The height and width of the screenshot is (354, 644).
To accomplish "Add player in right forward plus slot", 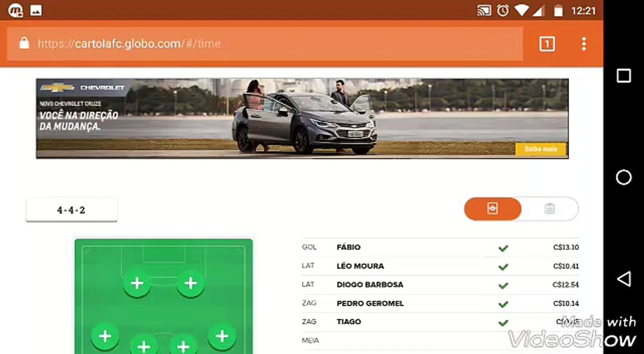I will [x=190, y=283].
